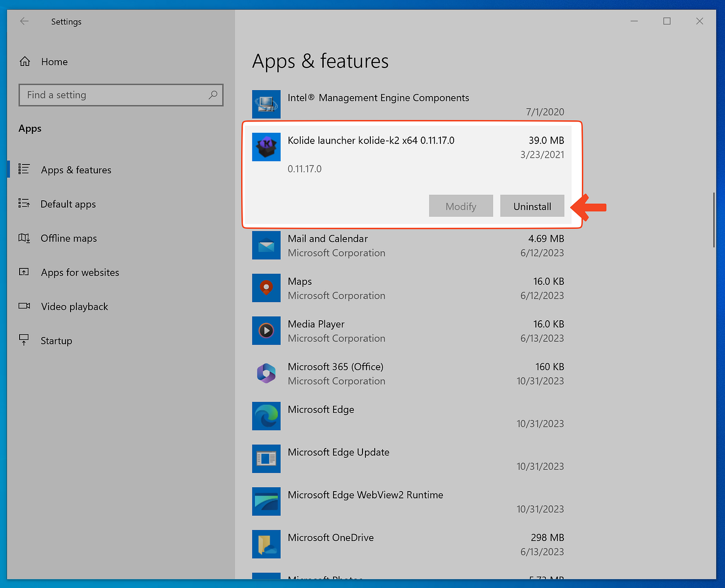Click the Microsoft 365 Office icon

(x=266, y=374)
